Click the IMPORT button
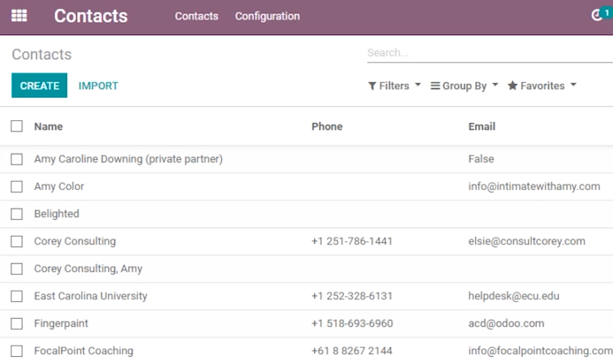The image size is (613, 364). click(x=98, y=86)
